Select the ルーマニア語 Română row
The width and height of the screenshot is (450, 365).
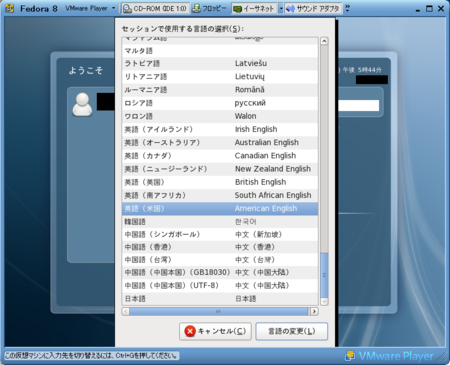tap(220, 90)
